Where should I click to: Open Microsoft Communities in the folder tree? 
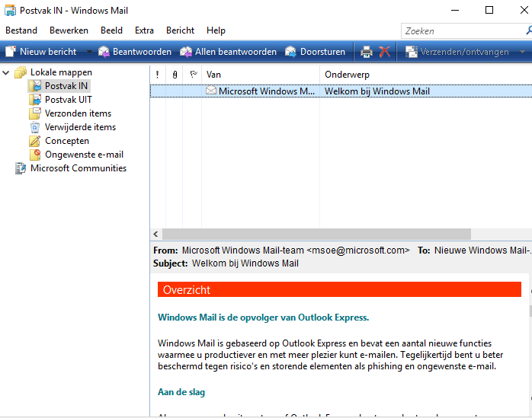[78, 168]
